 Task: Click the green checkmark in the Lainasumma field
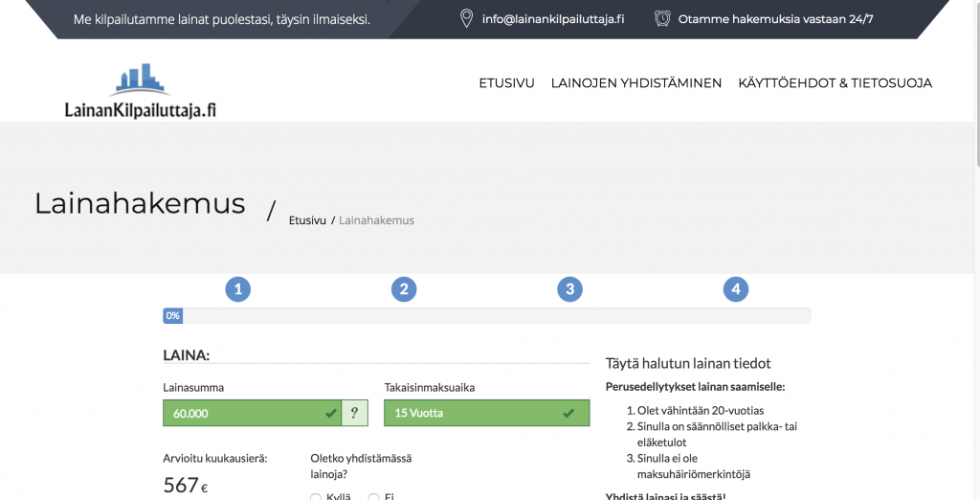(330, 413)
